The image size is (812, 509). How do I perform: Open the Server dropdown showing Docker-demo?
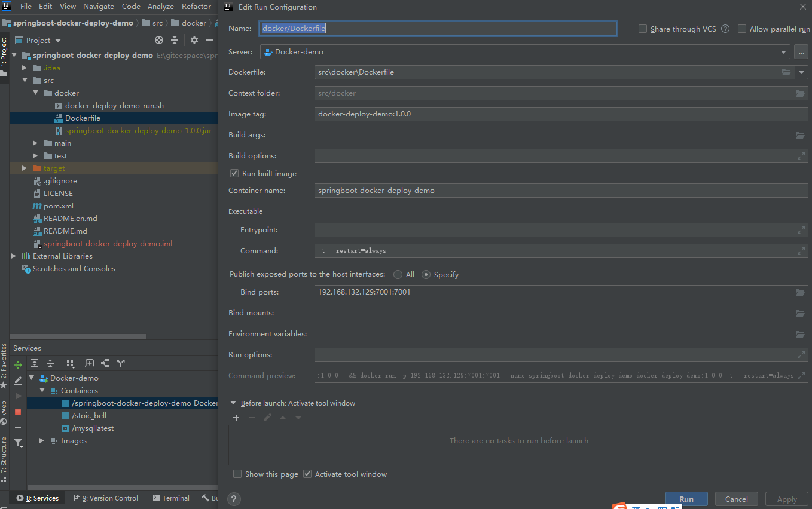(x=525, y=52)
